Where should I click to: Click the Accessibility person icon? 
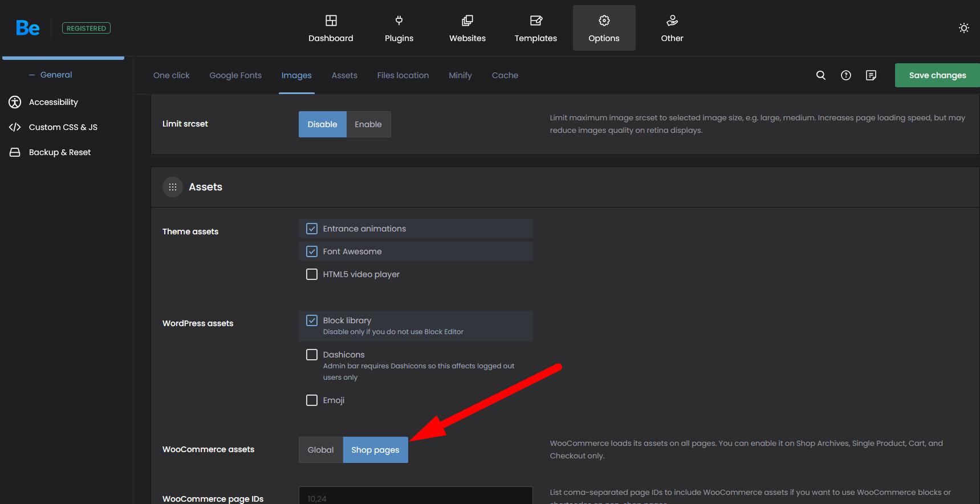pyautogui.click(x=15, y=102)
